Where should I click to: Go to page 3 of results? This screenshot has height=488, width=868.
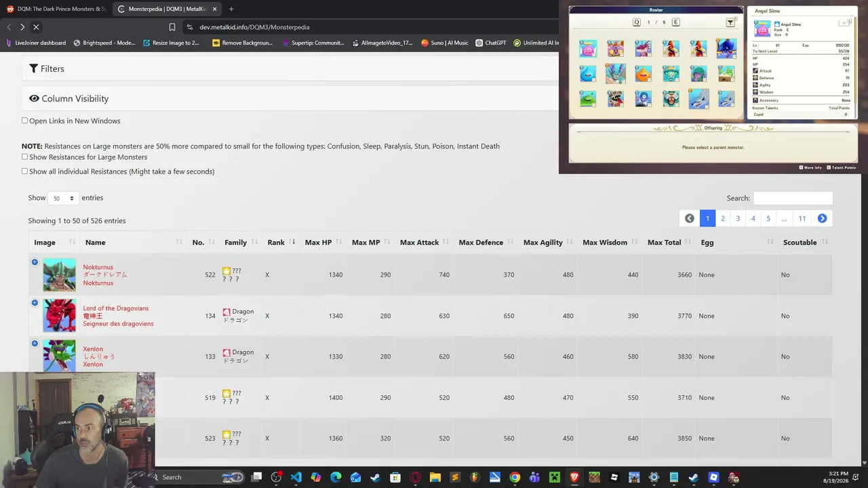[738, 218]
